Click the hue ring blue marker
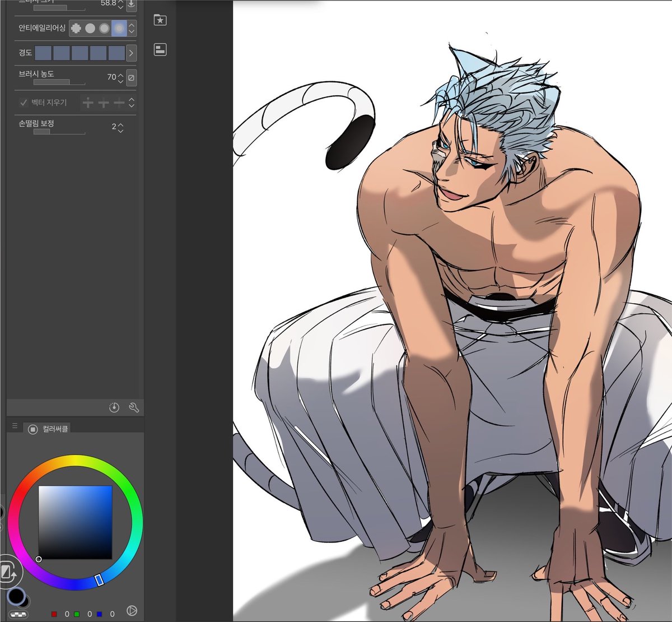Image resolution: width=672 pixels, height=622 pixels. pyautogui.click(x=99, y=580)
